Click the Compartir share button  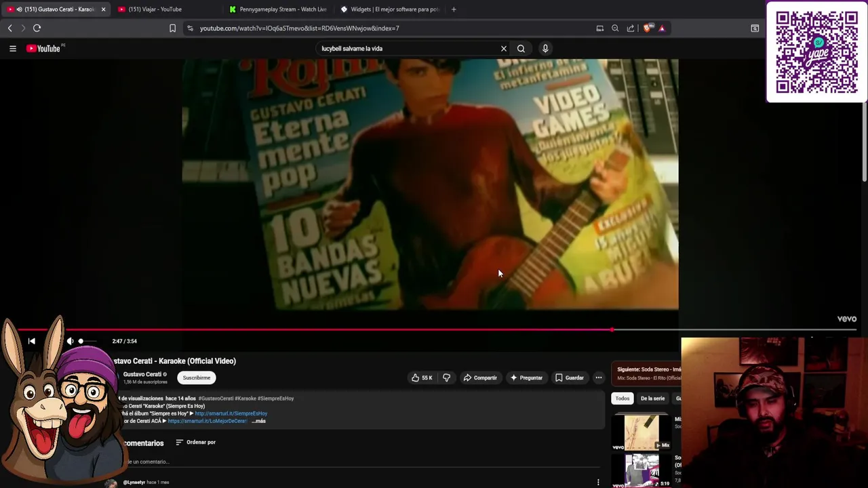coord(480,378)
